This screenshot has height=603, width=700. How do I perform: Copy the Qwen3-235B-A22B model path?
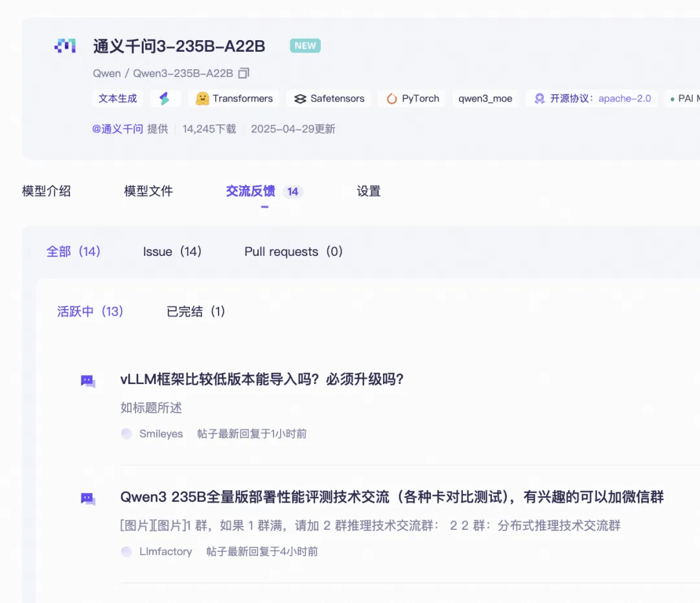[244, 73]
